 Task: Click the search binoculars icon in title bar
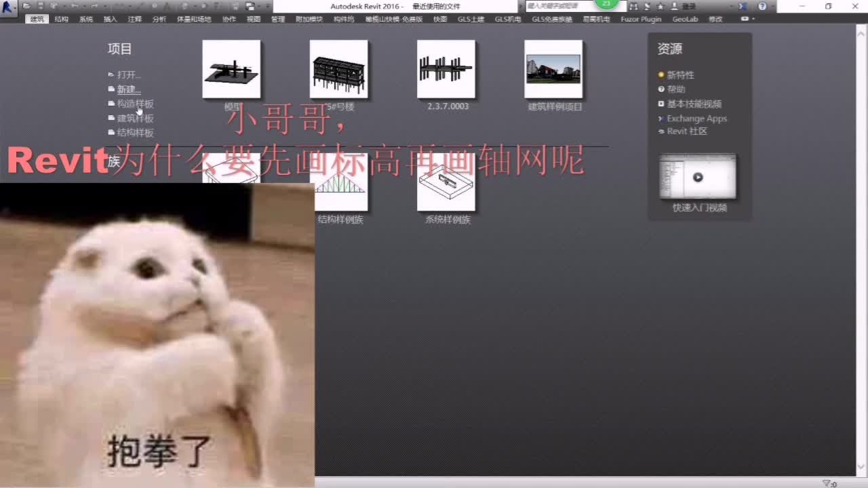(633, 6)
